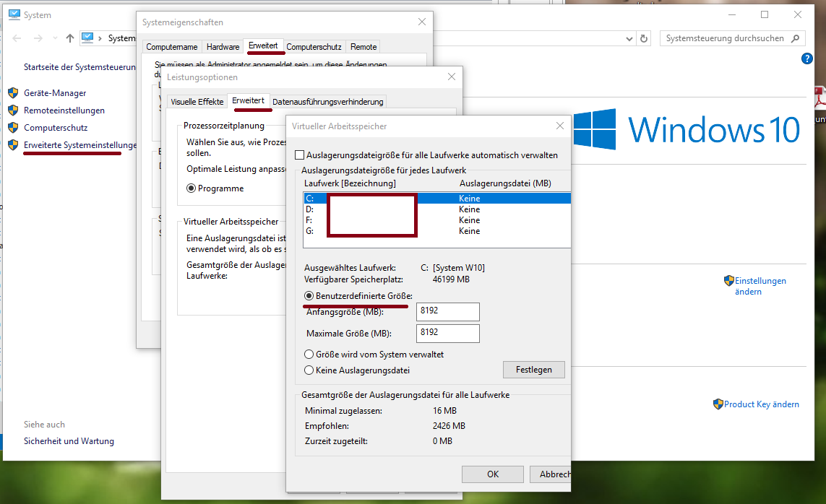Viewport: 826px width, 504px height.
Task: Open recent locations dropdown chevron
Action: coord(55,38)
